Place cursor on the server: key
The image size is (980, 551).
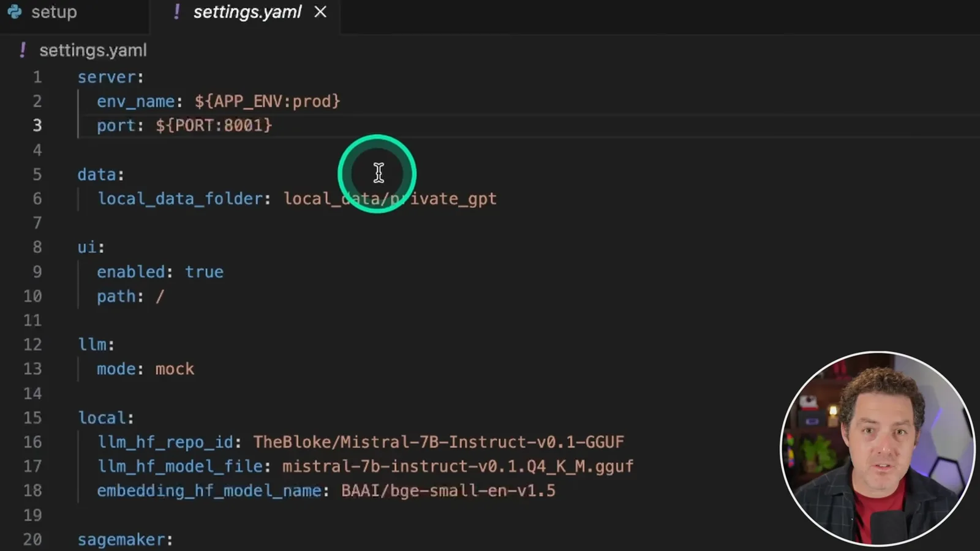click(110, 77)
